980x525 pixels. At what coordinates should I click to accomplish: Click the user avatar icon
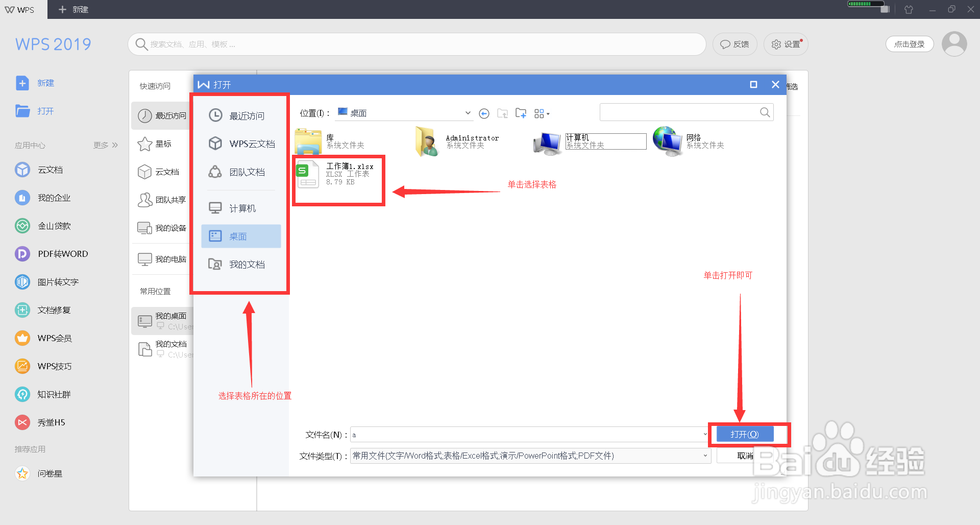point(954,44)
